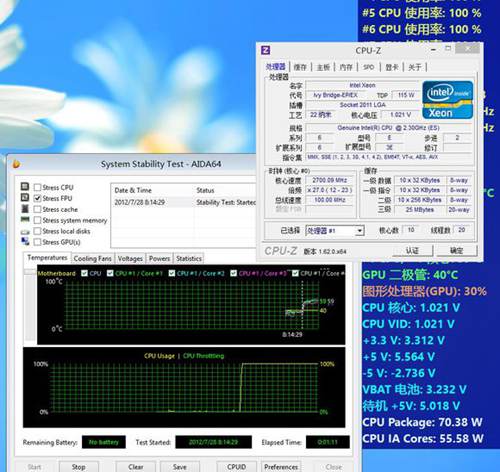This screenshot has height=472, width=500.
Task: Open the 缓存 tab in CPU-Z
Action: [x=300, y=67]
